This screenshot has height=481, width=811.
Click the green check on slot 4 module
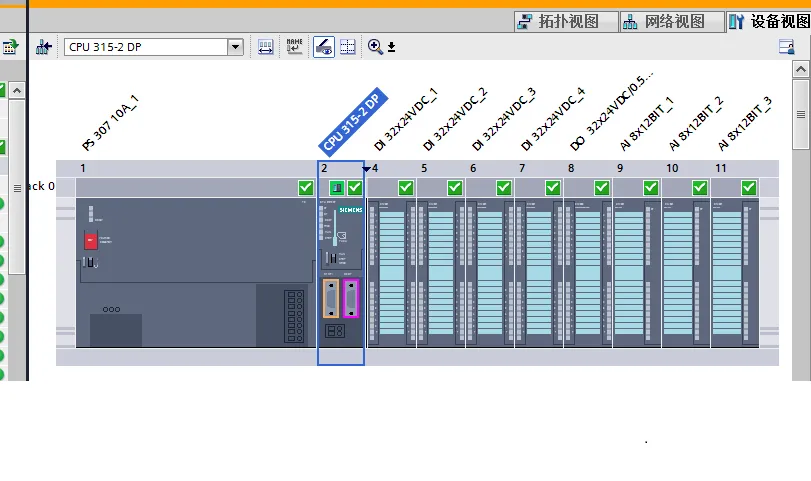click(406, 188)
